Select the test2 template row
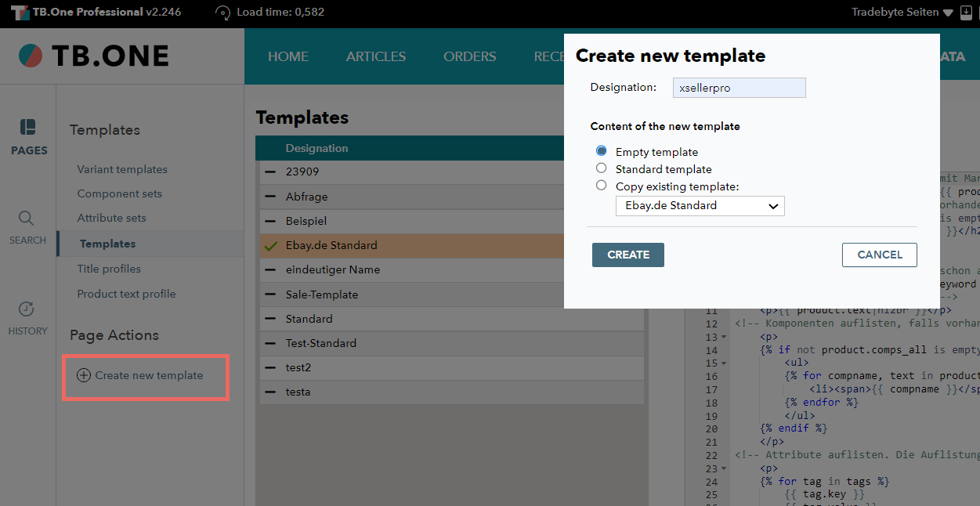 coord(452,367)
